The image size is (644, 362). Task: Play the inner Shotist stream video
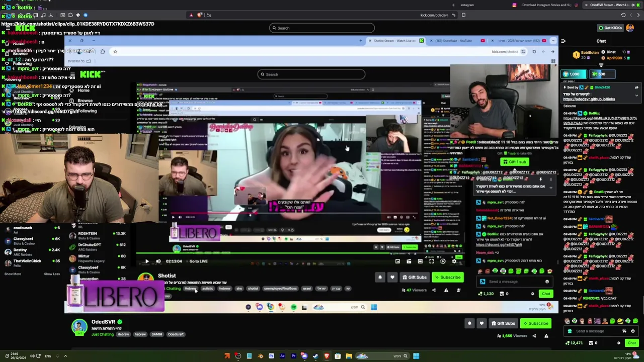pos(147,261)
